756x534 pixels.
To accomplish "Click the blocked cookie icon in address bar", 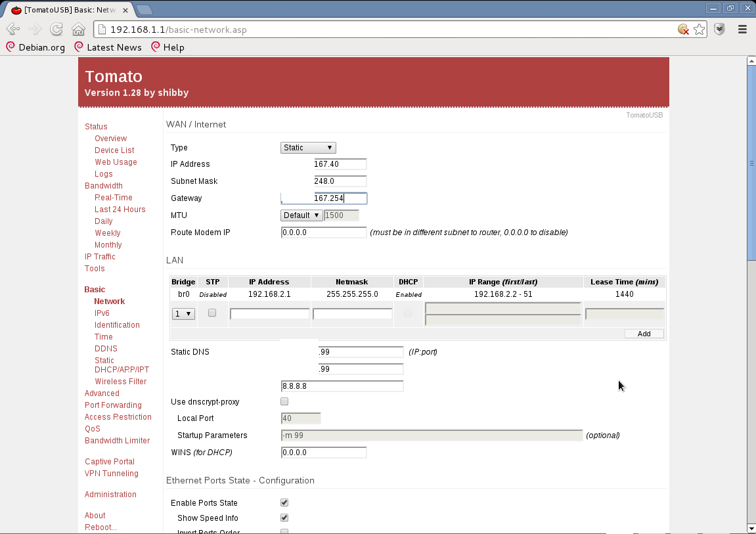I will (683, 30).
